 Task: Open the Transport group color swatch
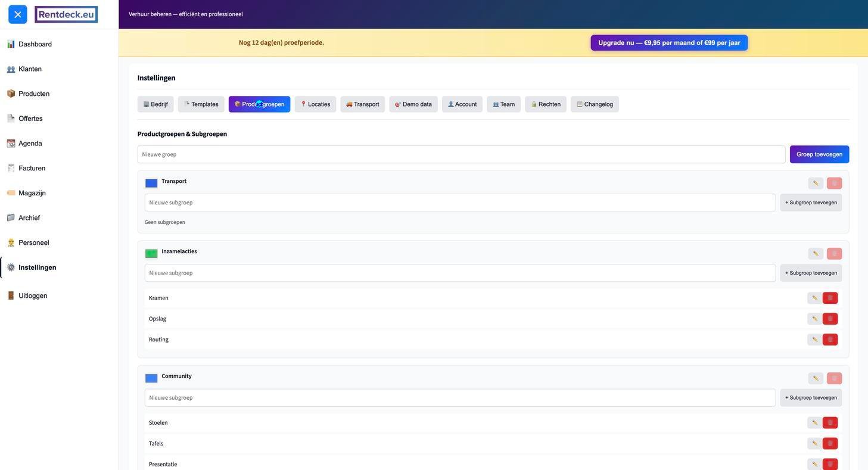point(151,183)
